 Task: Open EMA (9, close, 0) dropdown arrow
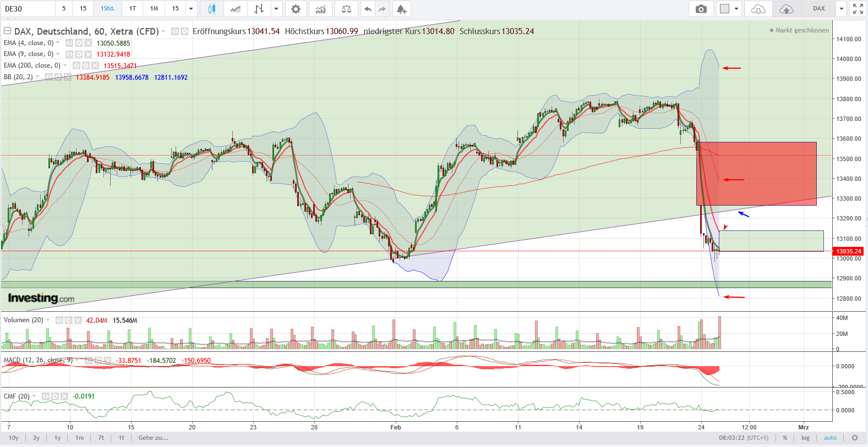coord(58,54)
